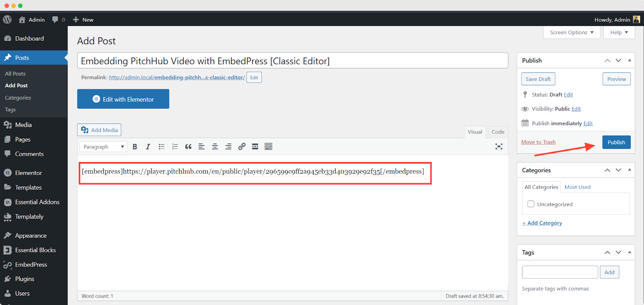644x305 pixels.
Task: Click the post title field
Action: [x=293, y=61]
